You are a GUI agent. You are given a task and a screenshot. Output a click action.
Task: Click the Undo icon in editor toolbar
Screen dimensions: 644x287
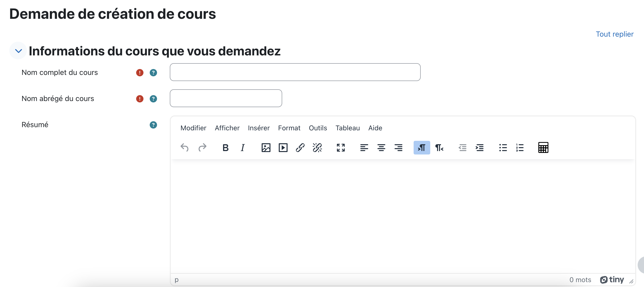point(184,148)
